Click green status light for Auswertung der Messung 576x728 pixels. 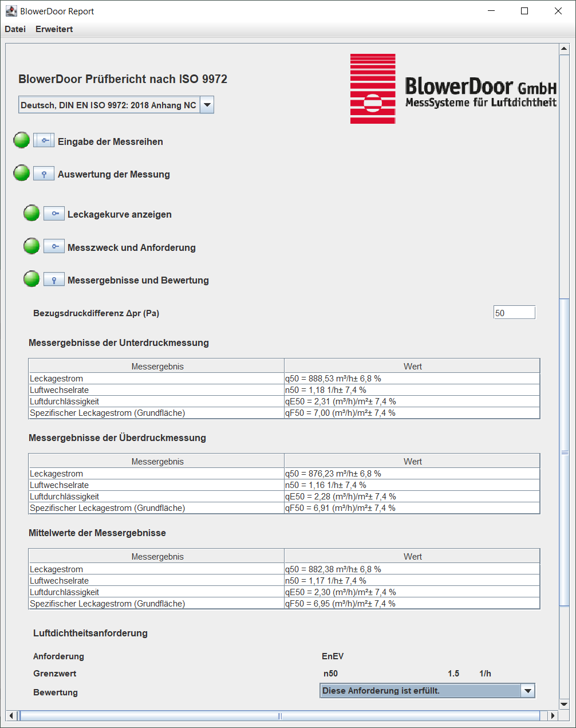pyautogui.click(x=22, y=172)
